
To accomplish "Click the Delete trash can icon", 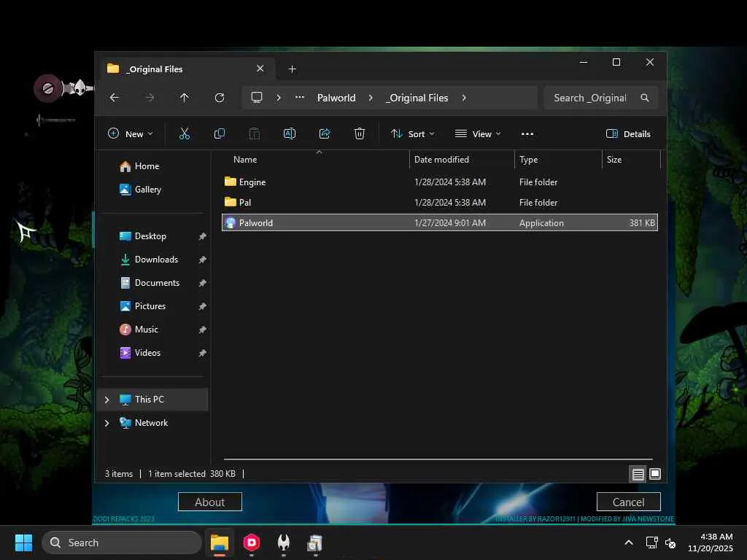I will (359, 133).
